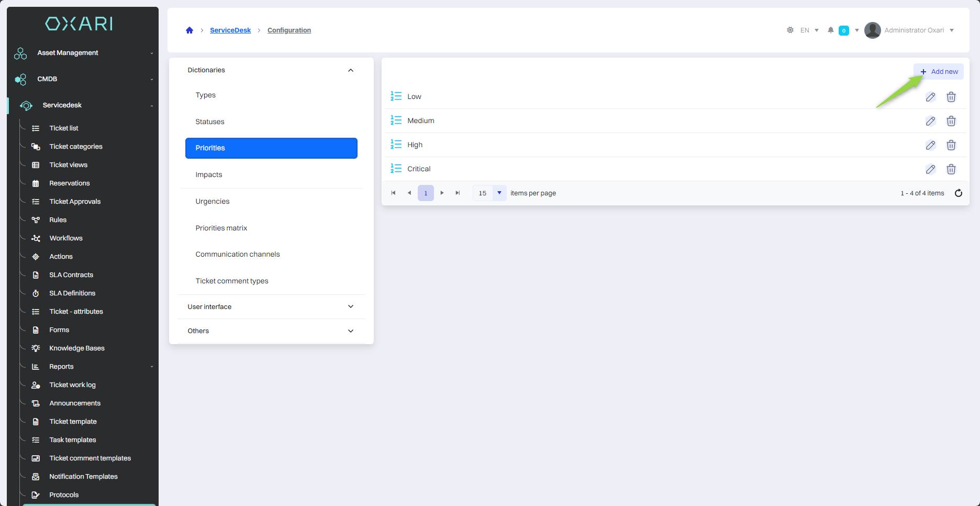Select Priorities matrix in Dictionaries
980x506 pixels.
(221, 228)
